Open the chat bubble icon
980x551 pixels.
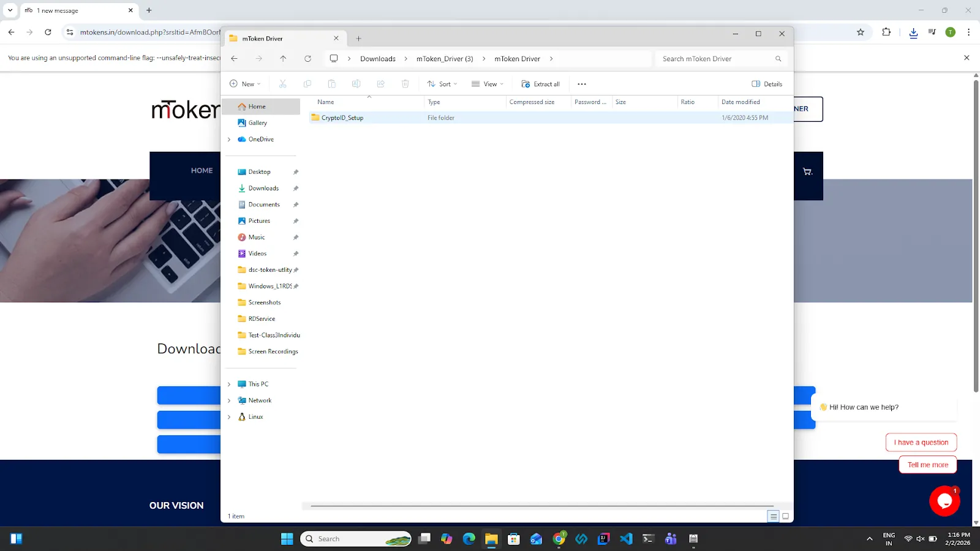pos(944,501)
